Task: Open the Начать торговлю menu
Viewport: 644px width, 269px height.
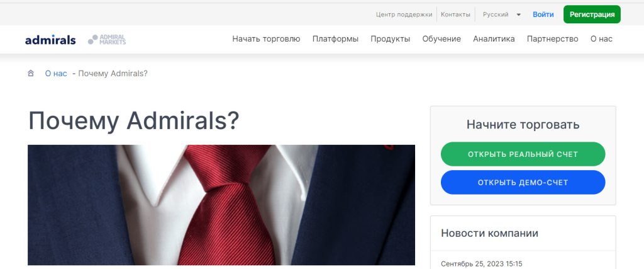Action: coord(266,39)
